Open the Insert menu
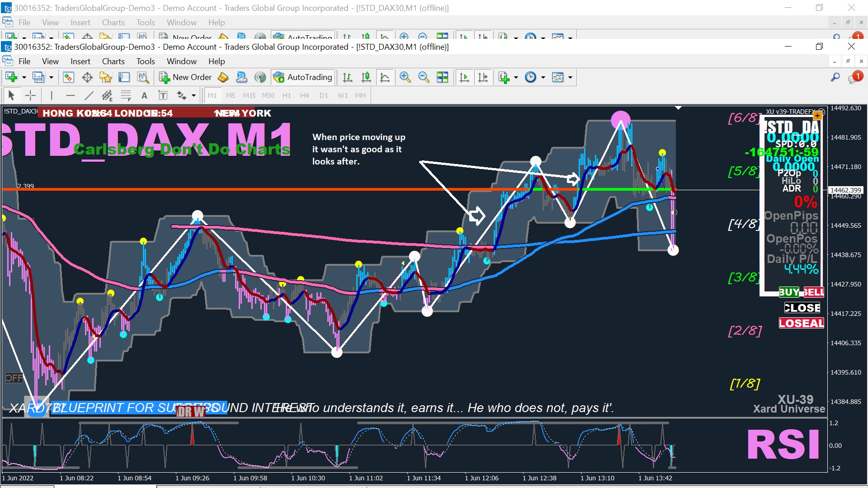 tap(80, 61)
